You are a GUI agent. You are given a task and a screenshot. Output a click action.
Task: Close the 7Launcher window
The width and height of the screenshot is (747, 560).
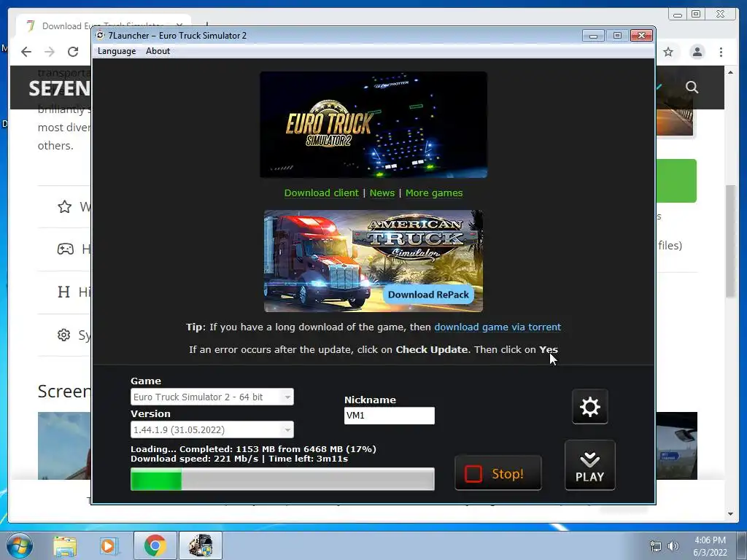click(x=641, y=36)
